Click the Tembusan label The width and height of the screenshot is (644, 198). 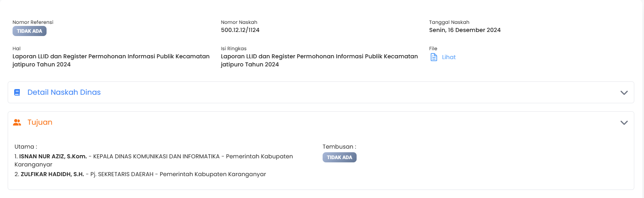(339, 147)
